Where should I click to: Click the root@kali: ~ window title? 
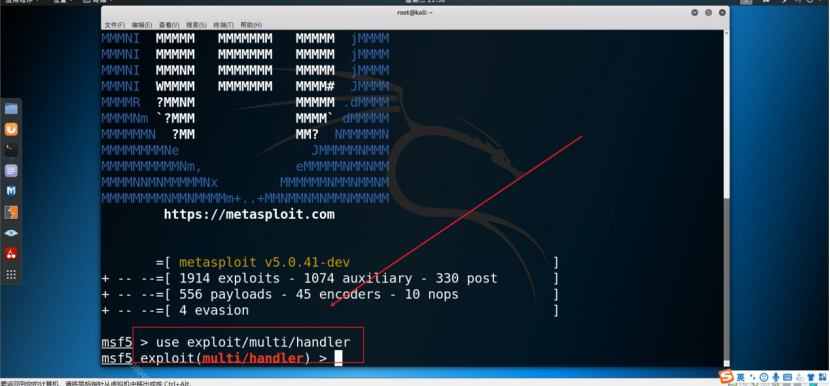[415, 13]
